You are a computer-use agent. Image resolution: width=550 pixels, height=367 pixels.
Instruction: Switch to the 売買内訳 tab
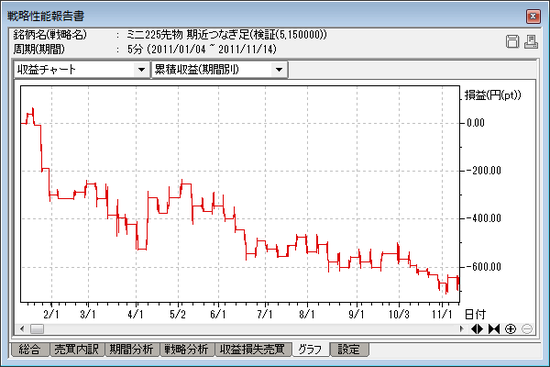tap(76, 349)
